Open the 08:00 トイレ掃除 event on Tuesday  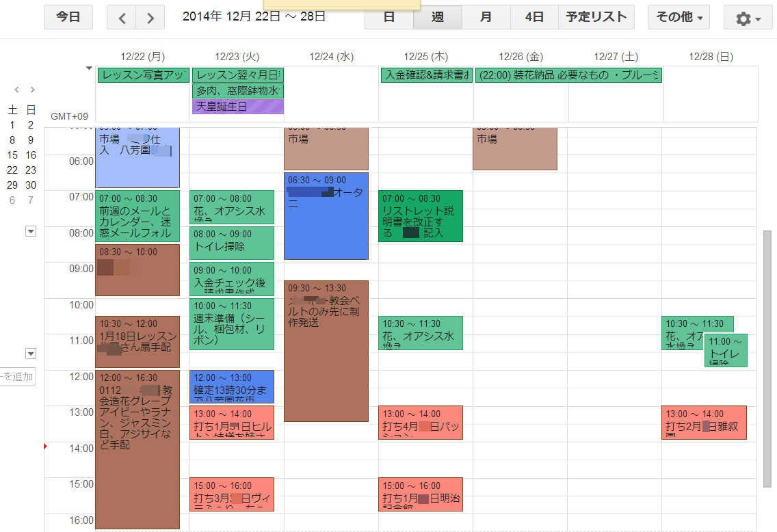(232, 243)
